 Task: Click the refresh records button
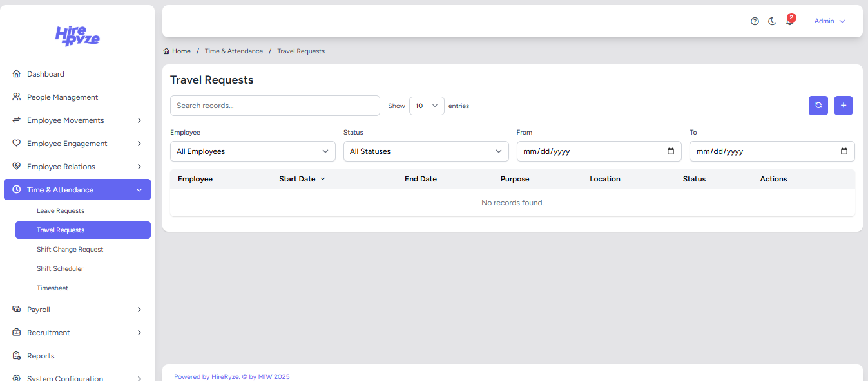point(818,106)
